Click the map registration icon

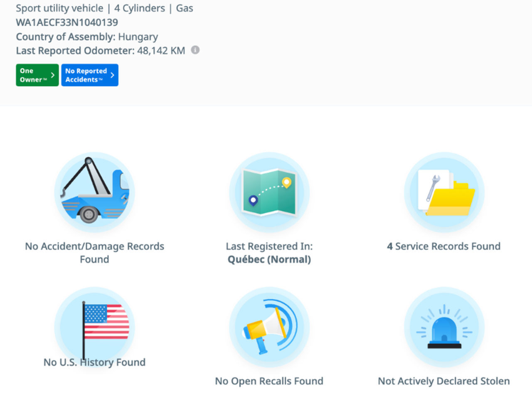click(269, 192)
